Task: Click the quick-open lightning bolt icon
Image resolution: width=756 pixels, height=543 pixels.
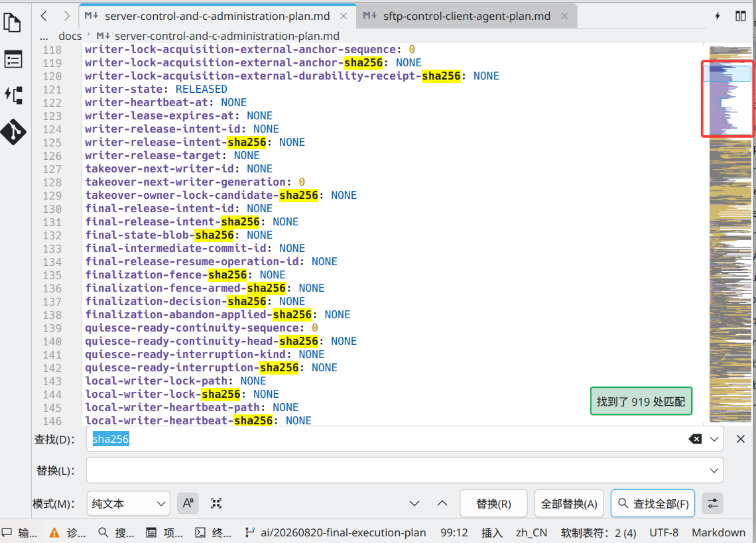Action: click(x=718, y=16)
